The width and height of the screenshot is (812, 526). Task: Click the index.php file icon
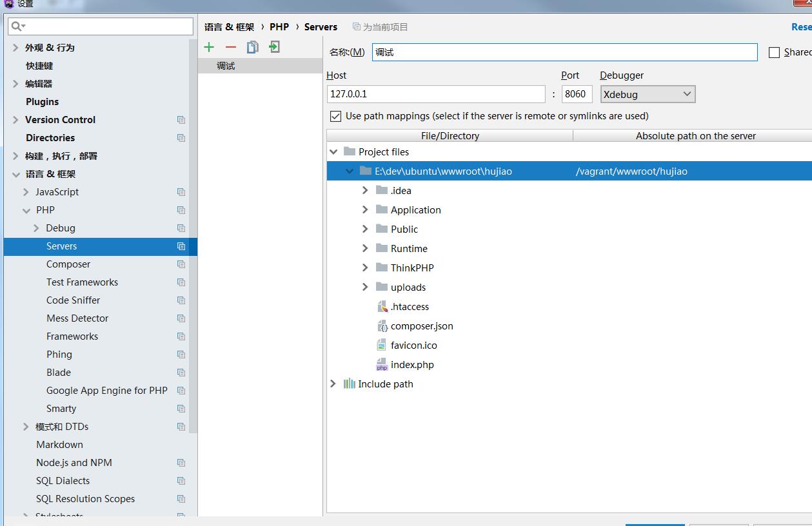(x=382, y=365)
